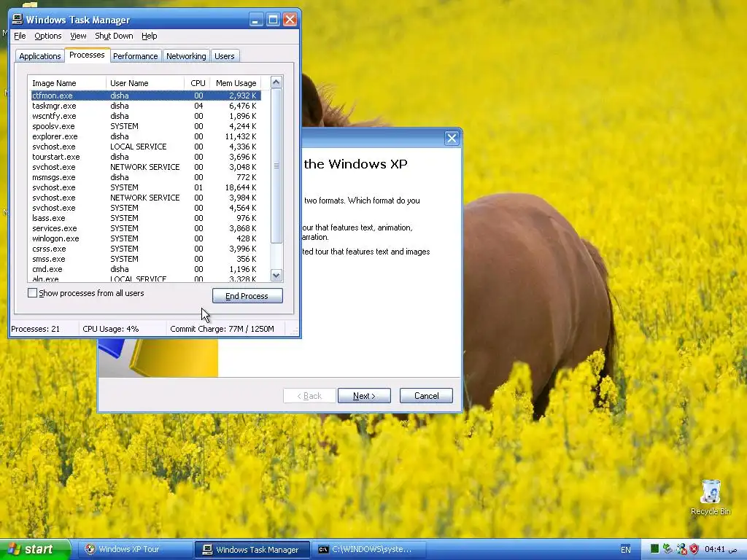Select the tourstart.exe process
Screen dimensions: 747x560
pos(146,157)
